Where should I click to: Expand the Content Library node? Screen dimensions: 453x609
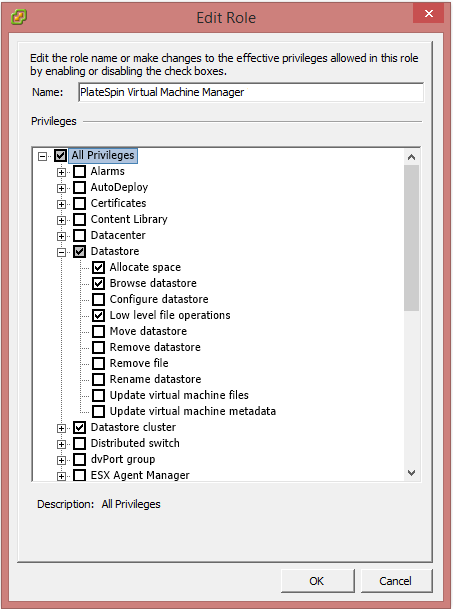pyautogui.click(x=61, y=220)
